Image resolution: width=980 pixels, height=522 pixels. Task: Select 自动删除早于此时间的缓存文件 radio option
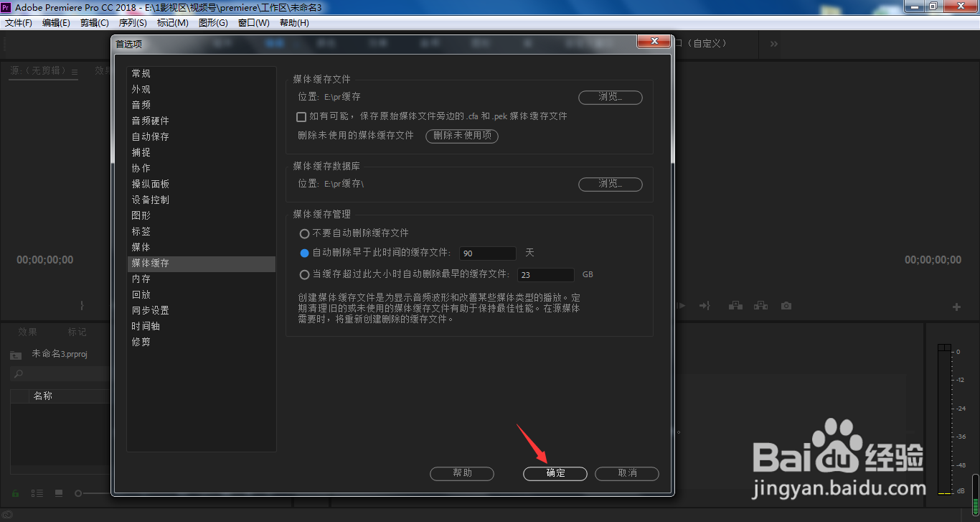[304, 253]
